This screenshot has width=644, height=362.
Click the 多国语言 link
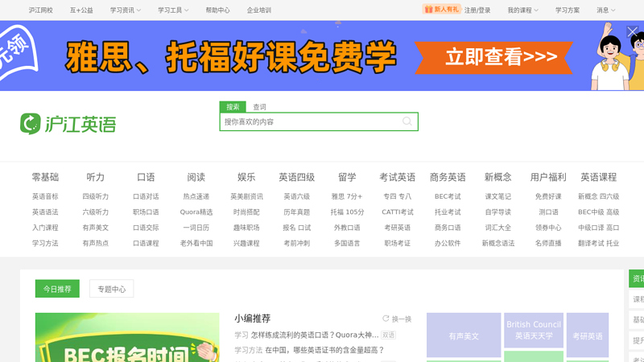click(x=347, y=244)
